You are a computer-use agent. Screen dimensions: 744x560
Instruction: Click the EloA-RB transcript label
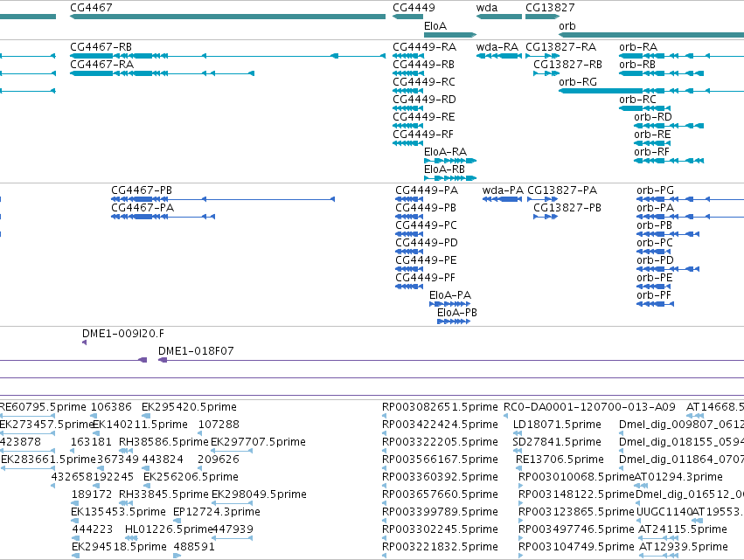coord(445,169)
